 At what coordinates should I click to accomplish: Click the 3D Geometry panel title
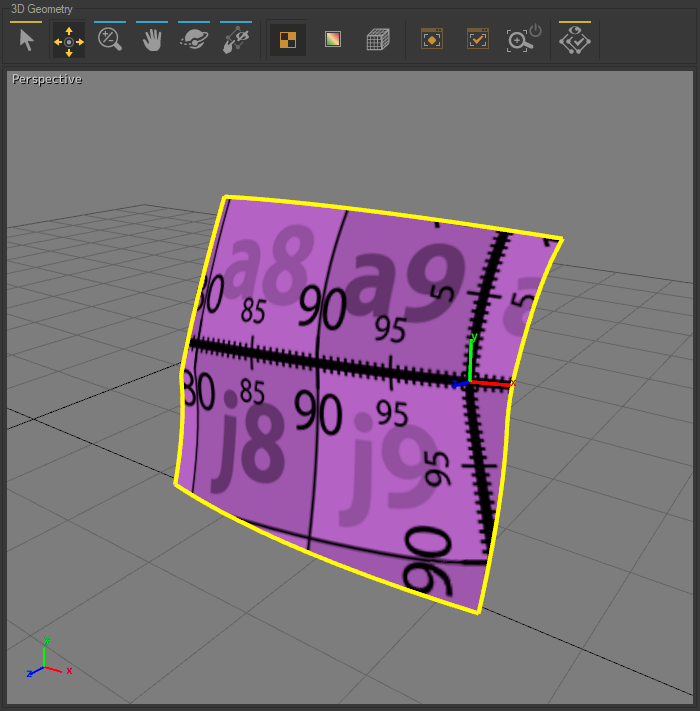(x=41, y=9)
